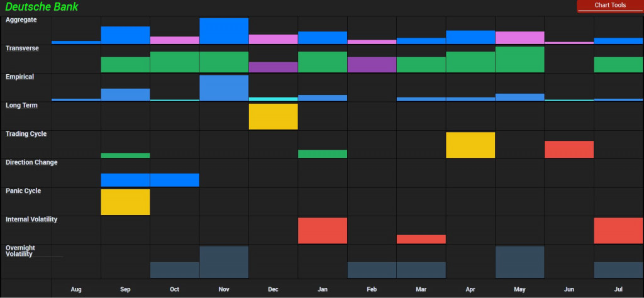Click the blue Aggregate bar in April
Viewport: 644px width, 298px height.
(470, 37)
